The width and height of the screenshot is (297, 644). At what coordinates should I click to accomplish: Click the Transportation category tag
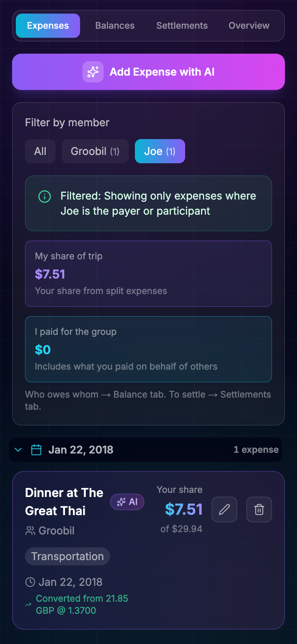[67, 556]
